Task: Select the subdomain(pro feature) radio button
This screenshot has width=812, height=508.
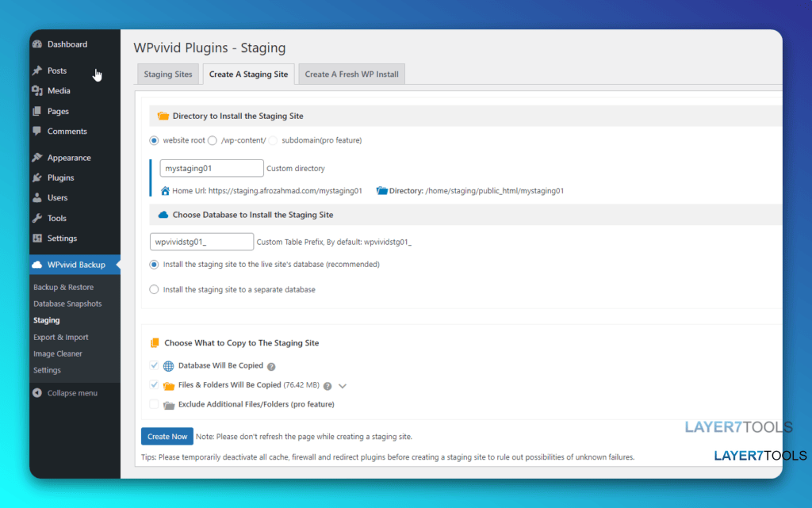Action: coord(273,141)
